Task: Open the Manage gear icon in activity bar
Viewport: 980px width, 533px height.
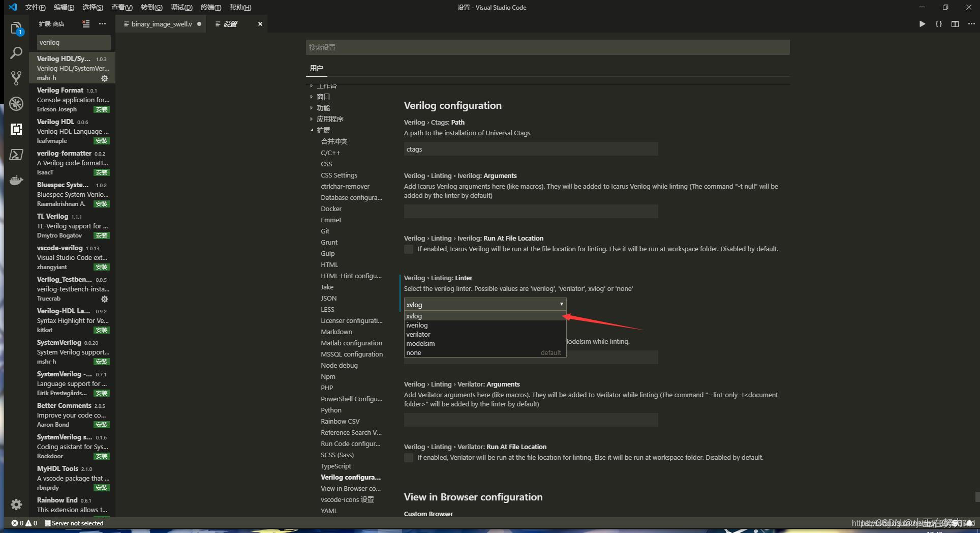Action: (x=16, y=504)
